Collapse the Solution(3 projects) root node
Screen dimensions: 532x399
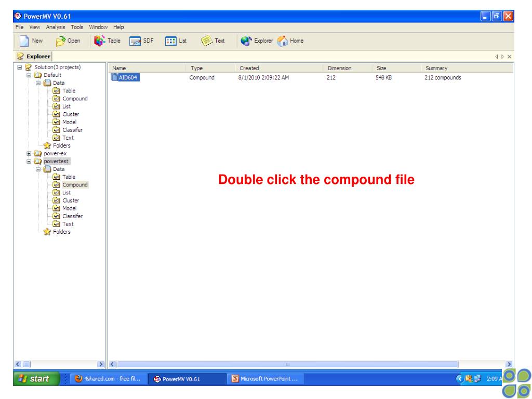point(19,67)
